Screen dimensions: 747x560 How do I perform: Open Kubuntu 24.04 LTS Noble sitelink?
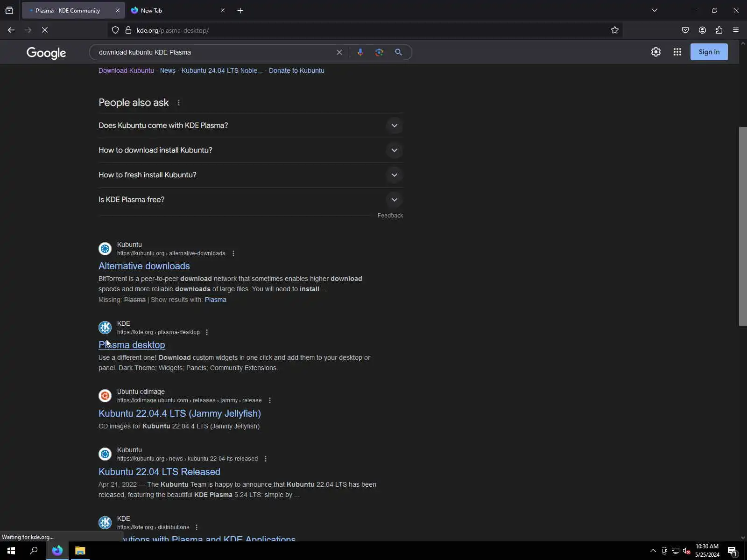(222, 70)
